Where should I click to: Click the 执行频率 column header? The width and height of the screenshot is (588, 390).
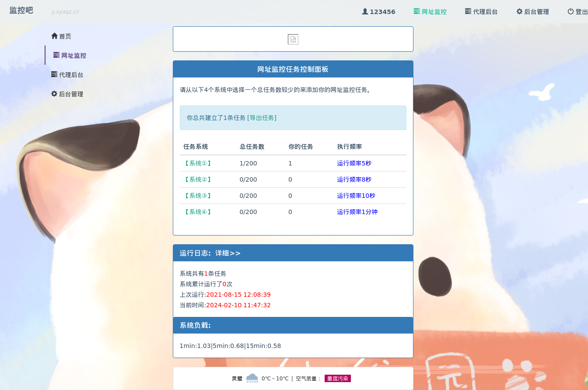[350, 147]
